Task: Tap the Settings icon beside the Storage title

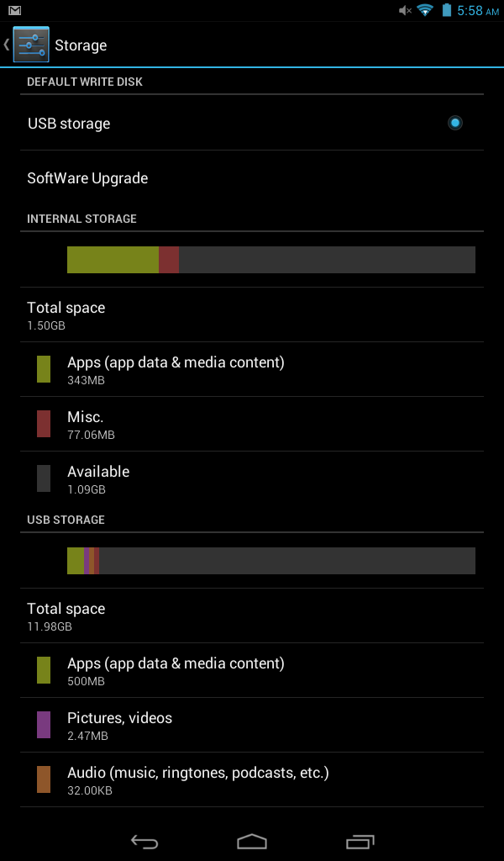Action: pos(31,45)
